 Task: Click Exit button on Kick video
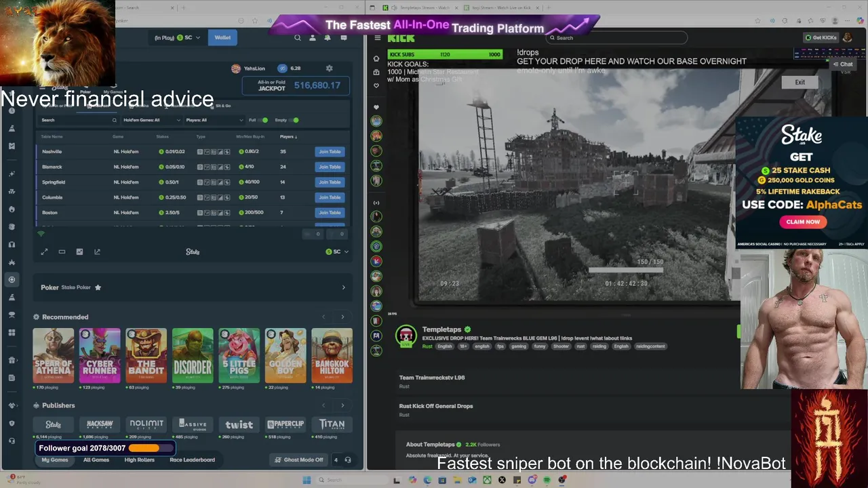(800, 83)
